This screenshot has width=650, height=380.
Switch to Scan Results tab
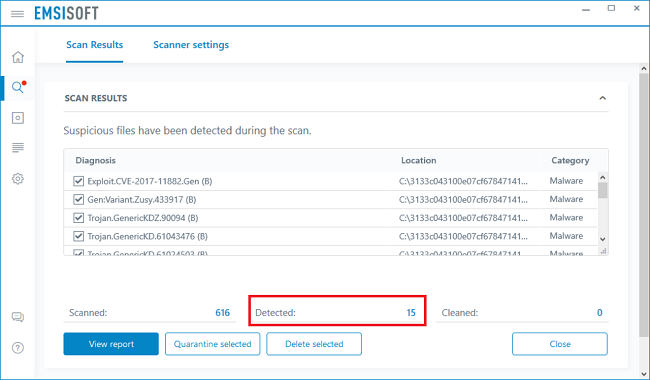95,45
